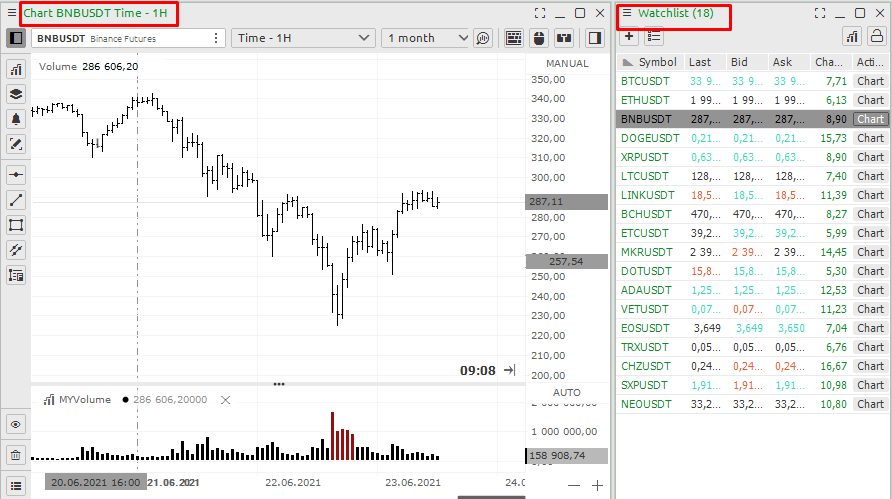Viewport: 892px width, 499px height.
Task: Toggle the left toolbar panel button
Action: coord(16,38)
